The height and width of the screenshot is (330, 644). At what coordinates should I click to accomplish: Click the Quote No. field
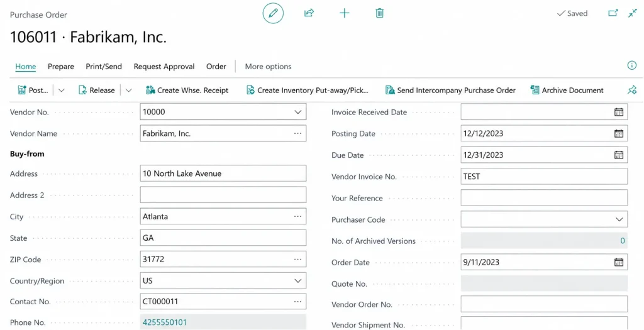point(544,283)
